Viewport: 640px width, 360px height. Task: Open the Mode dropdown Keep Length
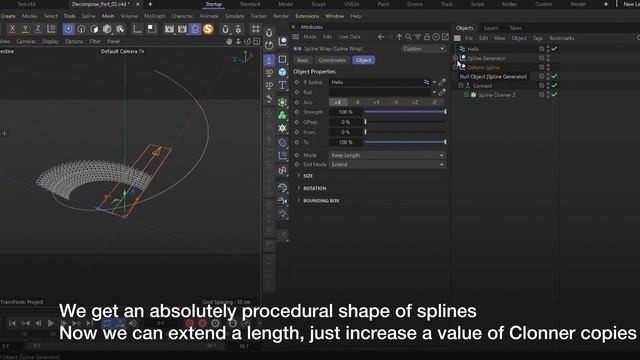pyautogui.click(x=387, y=155)
